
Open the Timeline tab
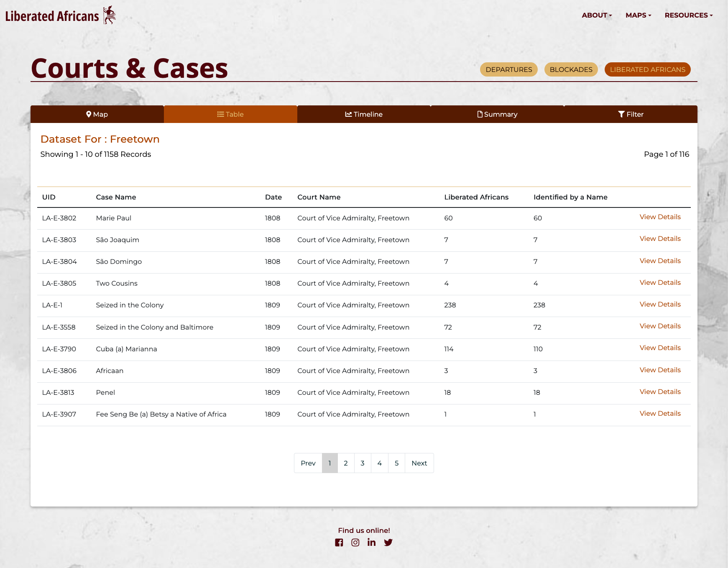point(364,114)
